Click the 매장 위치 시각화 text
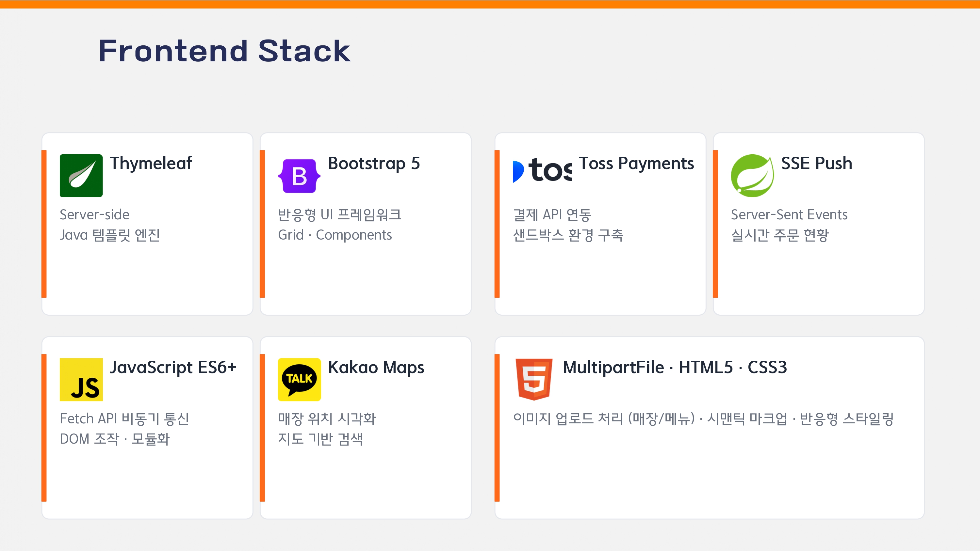This screenshot has height=551, width=980. click(x=327, y=419)
